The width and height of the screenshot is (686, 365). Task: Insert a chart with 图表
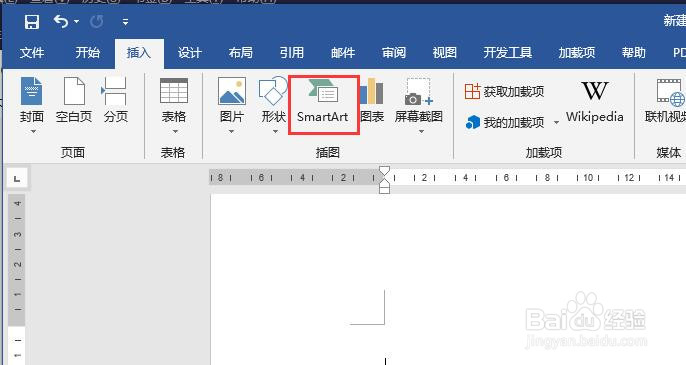tap(372, 101)
